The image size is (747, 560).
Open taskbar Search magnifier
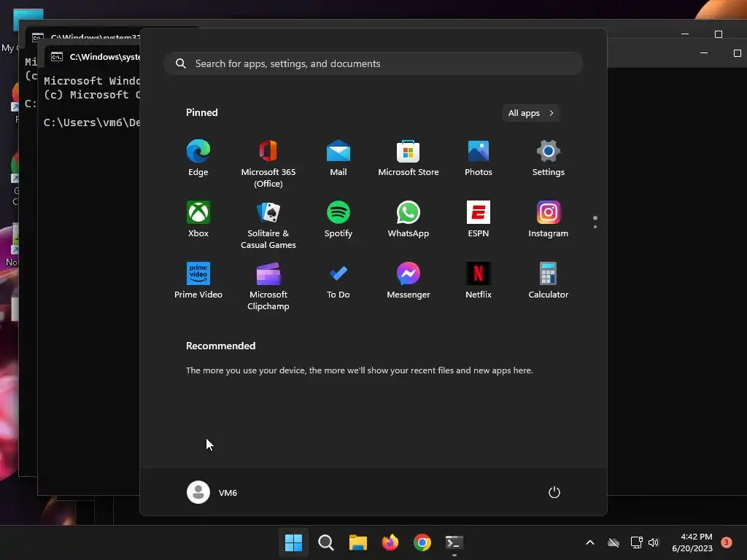[x=326, y=542]
